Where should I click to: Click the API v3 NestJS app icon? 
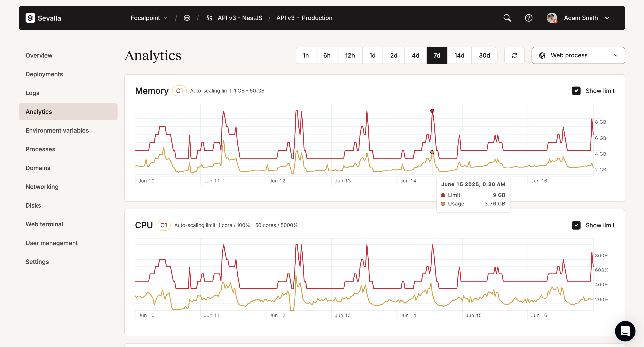209,18
